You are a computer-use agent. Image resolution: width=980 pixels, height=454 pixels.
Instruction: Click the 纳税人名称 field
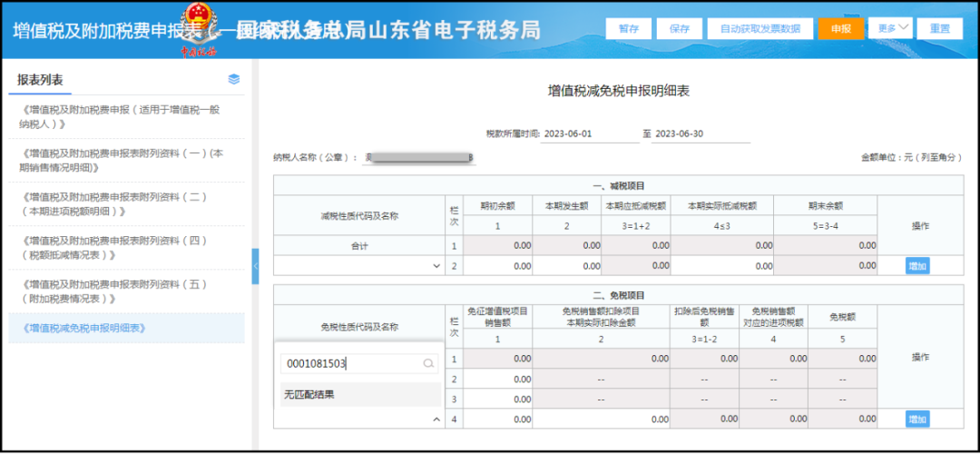[418, 158]
